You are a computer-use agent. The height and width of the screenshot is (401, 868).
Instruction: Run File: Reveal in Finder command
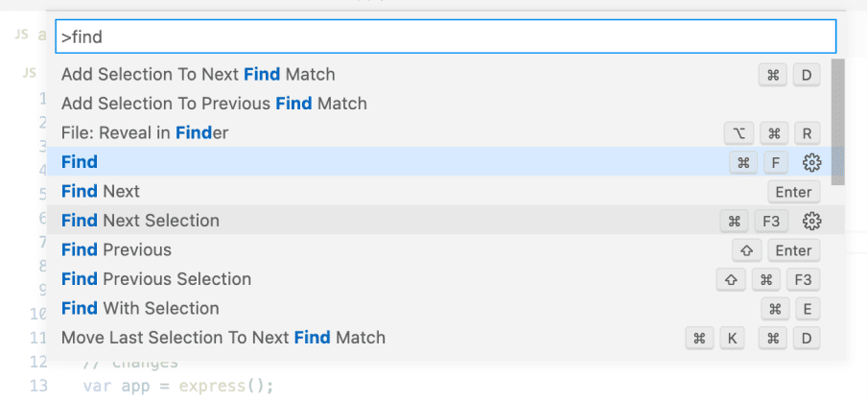(145, 132)
